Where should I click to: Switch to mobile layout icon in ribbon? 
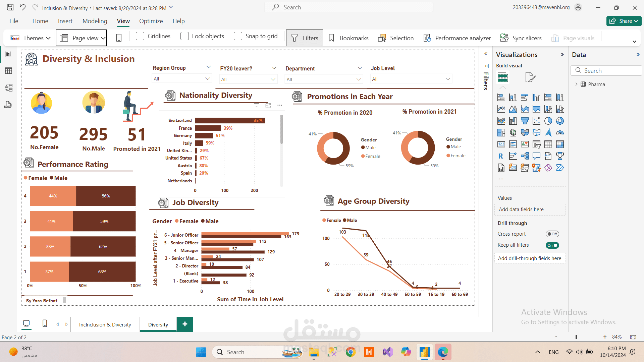click(x=119, y=38)
